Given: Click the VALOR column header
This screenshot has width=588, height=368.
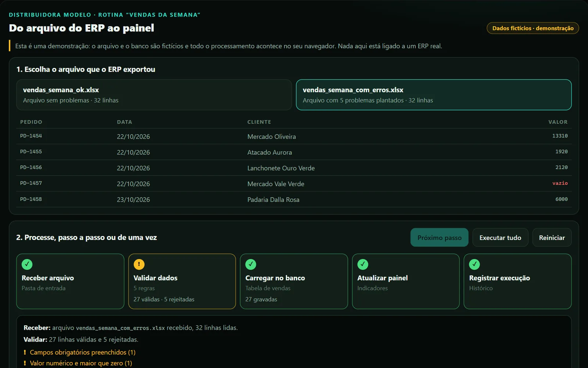Looking at the screenshot, I should click(558, 122).
